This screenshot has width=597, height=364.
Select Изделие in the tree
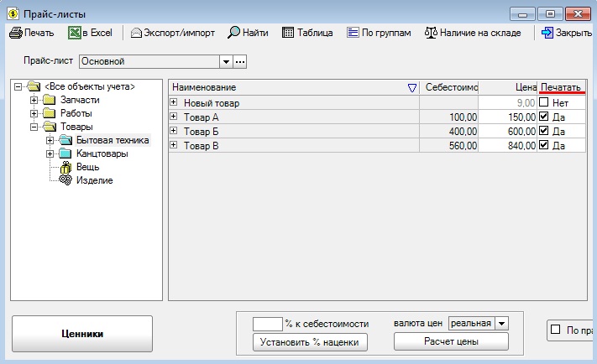tap(94, 180)
